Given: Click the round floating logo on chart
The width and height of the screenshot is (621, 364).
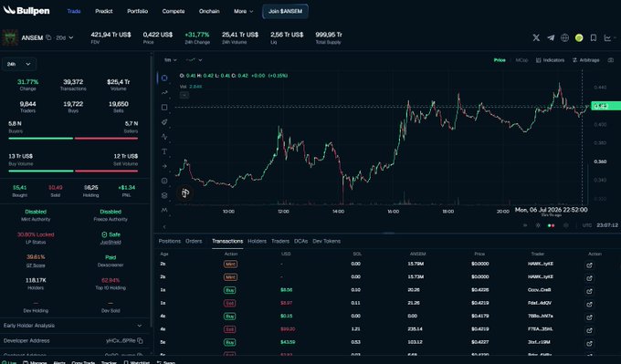Looking at the screenshot, I should coord(185,193).
